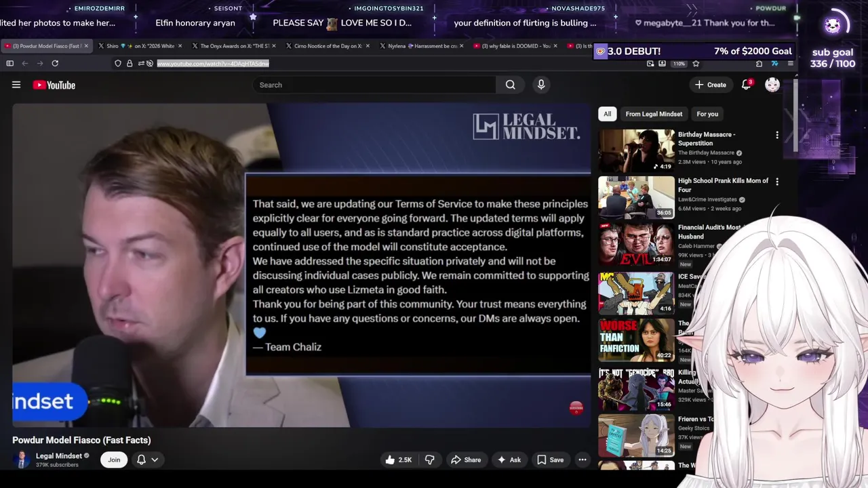Open options for Birthday Massacre video
868x488 pixels.
777,135
